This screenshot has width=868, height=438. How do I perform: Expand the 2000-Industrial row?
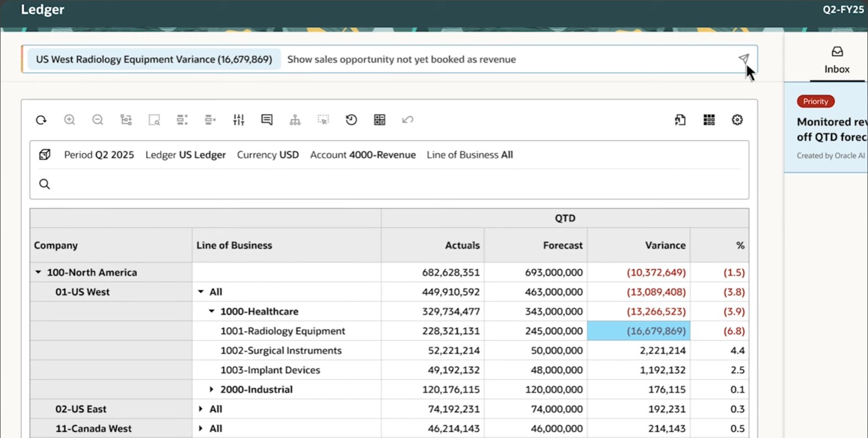pos(211,389)
